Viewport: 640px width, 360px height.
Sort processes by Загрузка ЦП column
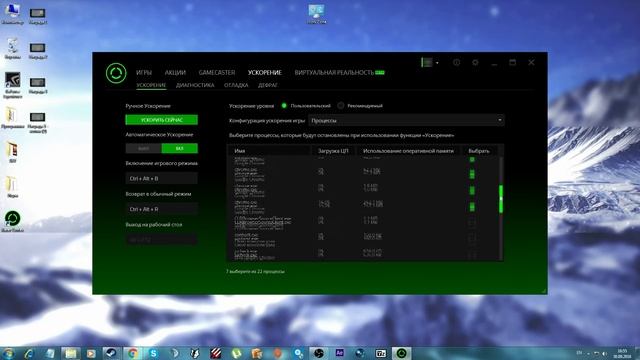(333, 151)
